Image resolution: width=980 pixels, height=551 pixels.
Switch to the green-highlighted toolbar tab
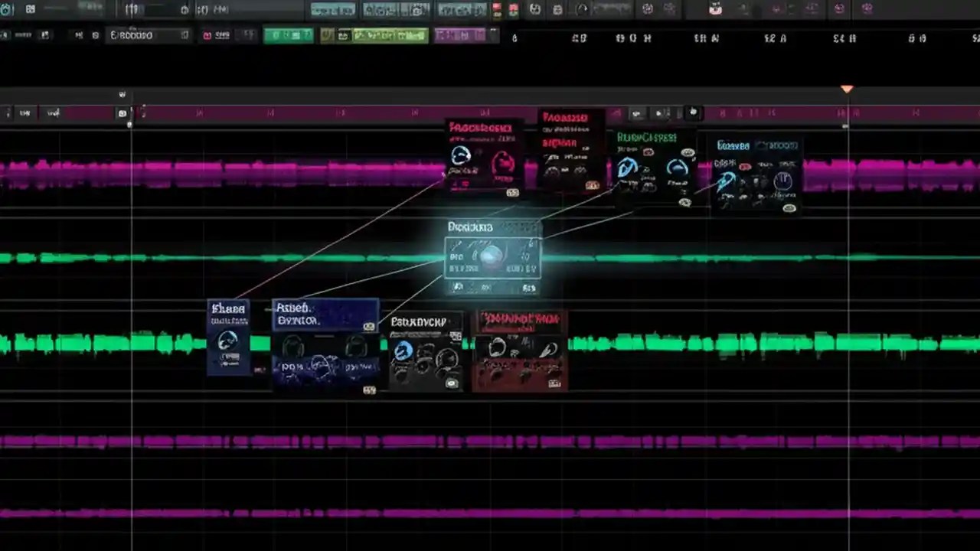[289, 35]
